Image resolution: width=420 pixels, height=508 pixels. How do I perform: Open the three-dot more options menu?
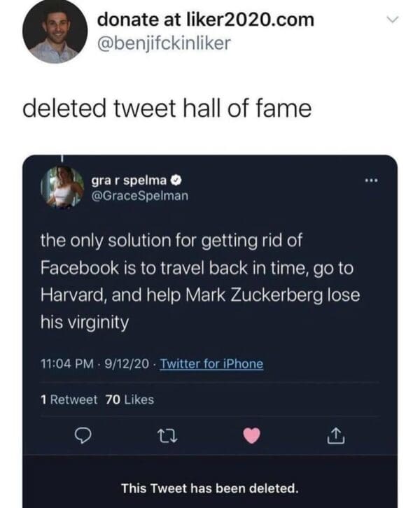[373, 180]
